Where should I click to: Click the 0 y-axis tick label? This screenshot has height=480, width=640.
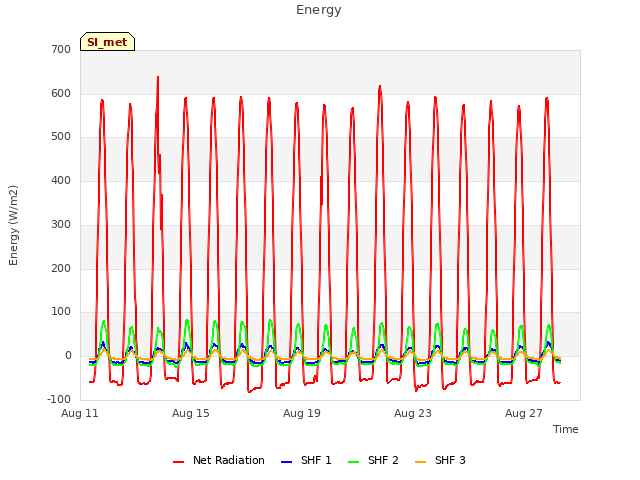[x=68, y=356]
